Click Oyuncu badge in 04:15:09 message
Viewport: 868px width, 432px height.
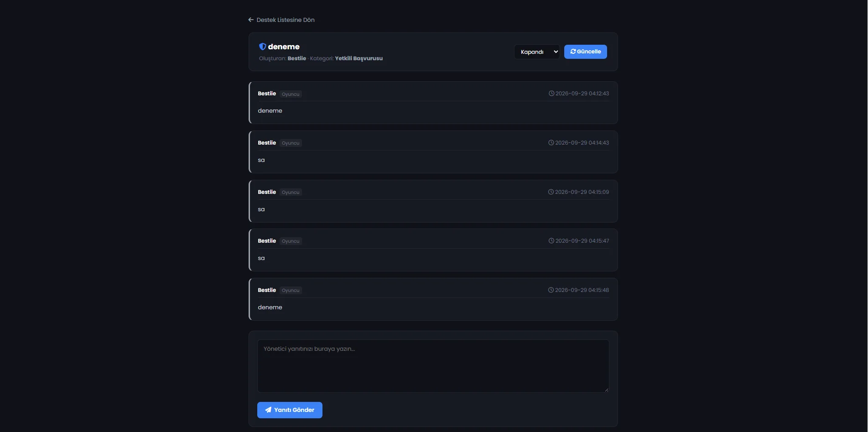point(291,193)
